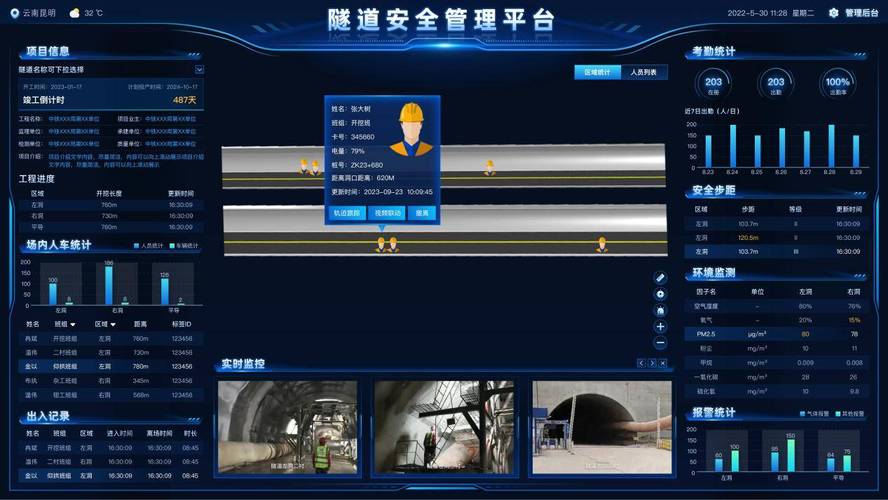This screenshot has height=500, width=888.
Task: Click the tunnel portal home icon
Action: coord(660,310)
